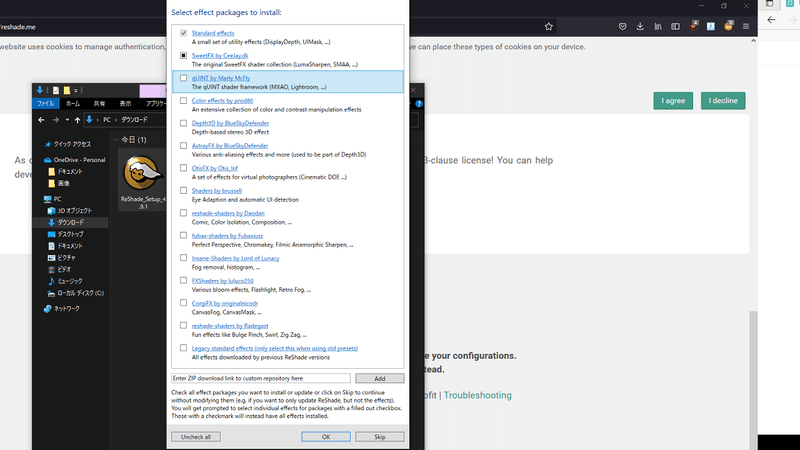Check Insane-Shaders by Lord of Lunacy checkbox
The image size is (800, 450).
click(183, 258)
